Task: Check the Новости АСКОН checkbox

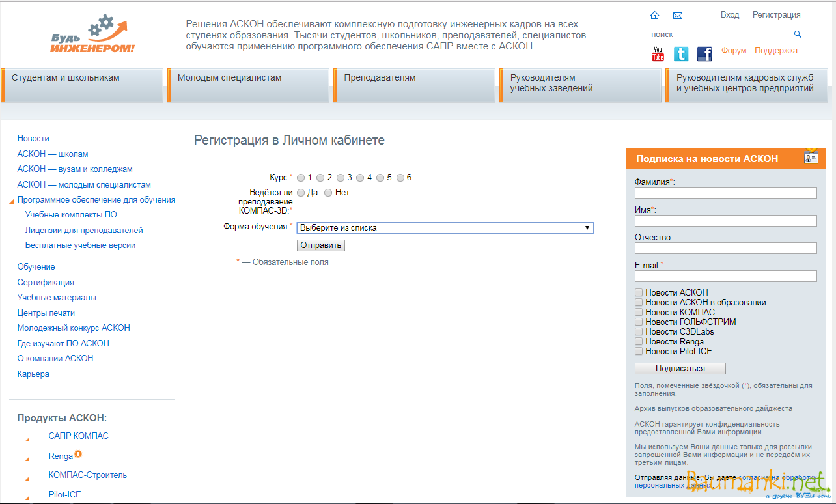Action: tap(639, 293)
